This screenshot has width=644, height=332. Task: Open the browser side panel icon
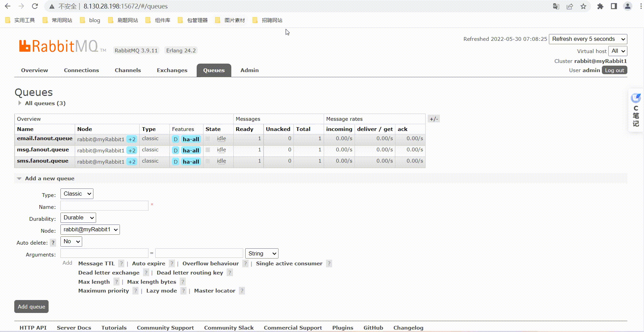[614, 6]
